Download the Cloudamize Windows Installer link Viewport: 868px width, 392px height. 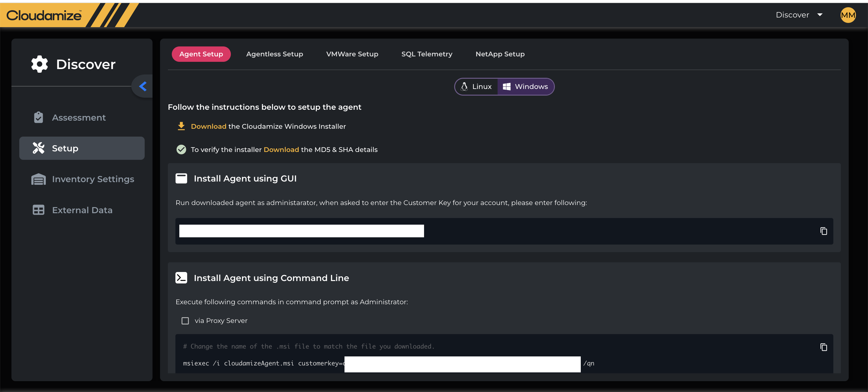[x=208, y=126]
